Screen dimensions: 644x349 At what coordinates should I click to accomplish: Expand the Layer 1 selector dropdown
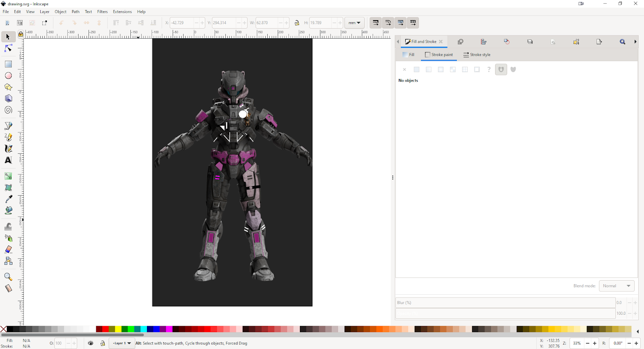[x=122, y=343]
